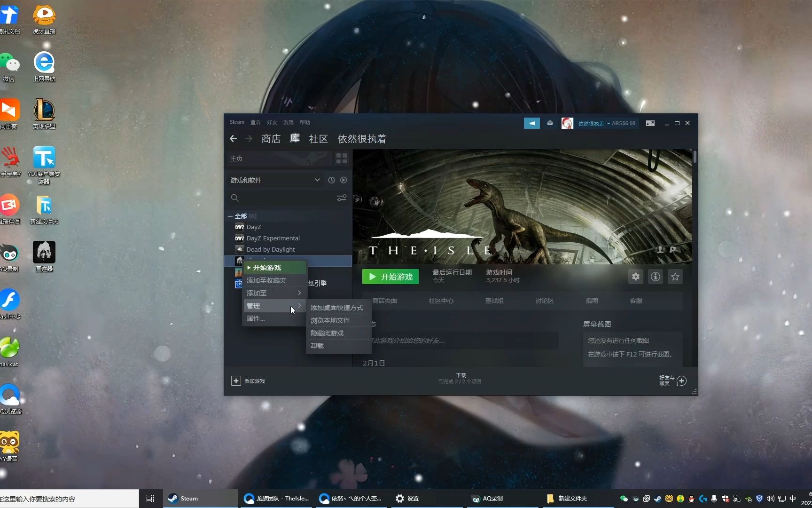Open the 依然很执着 profile tab
This screenshot has width=812, height=508.
coord(362,139)
